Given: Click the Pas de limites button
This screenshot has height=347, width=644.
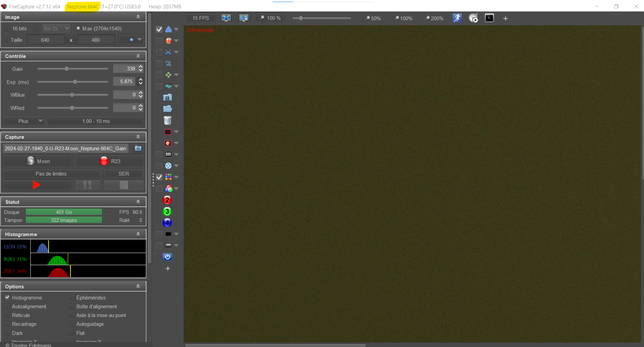Looking at the screenshot, I should [51, 173].
